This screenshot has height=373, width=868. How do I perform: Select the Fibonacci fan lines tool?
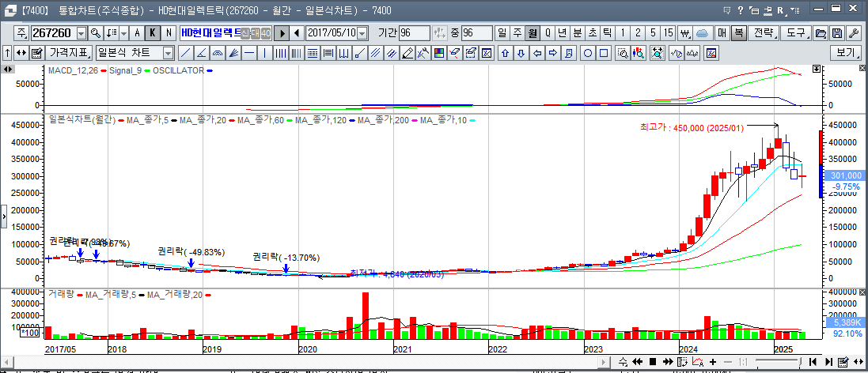click(x=233, y=54)
